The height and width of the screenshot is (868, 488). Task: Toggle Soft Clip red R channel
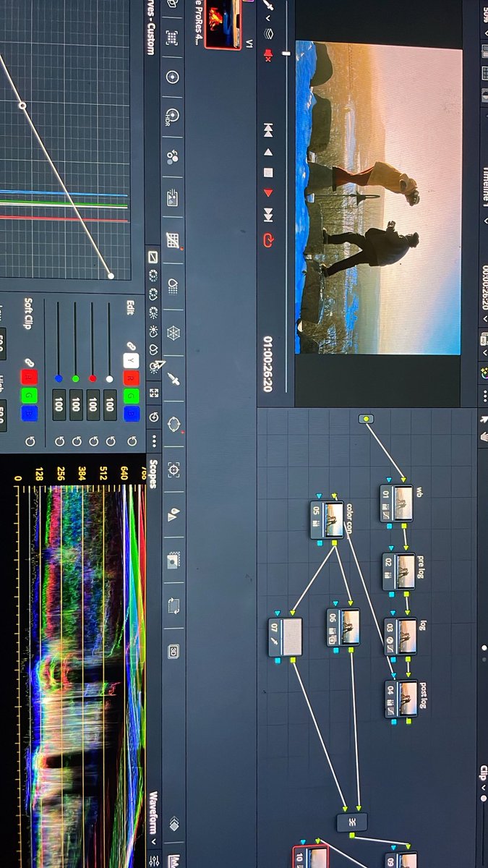point(30,377)
